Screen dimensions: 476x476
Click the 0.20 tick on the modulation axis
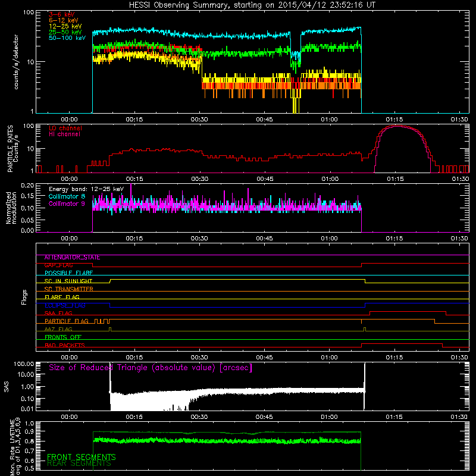27,186
